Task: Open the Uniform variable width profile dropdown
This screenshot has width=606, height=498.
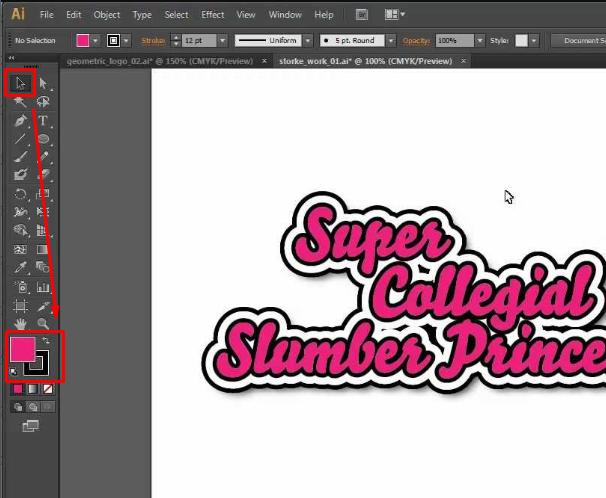Action: (307, 40)
